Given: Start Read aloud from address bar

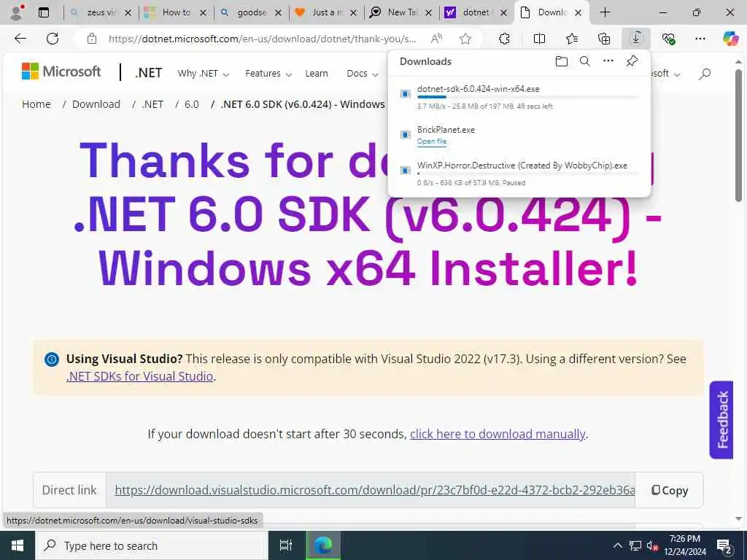Looking at the screenshot, I should (436, 39).
